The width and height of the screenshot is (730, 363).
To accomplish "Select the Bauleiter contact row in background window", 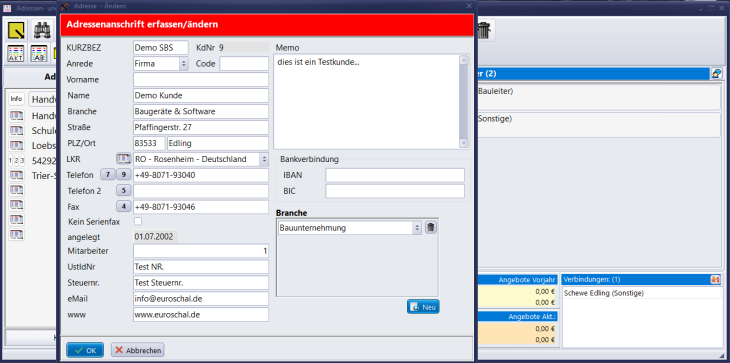I will [x=598, y=97].
